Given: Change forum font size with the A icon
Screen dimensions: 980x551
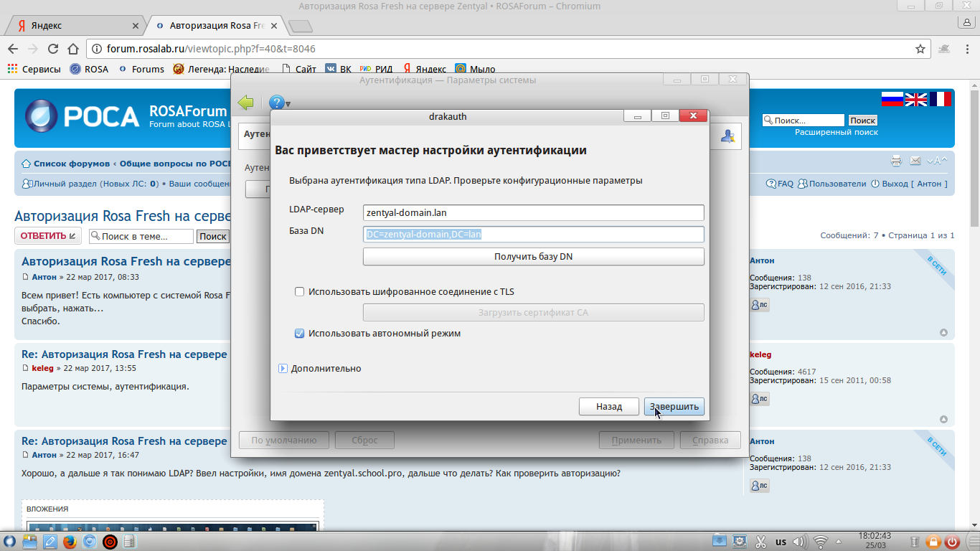Looking at the screenshot, I should pos(937,161).
